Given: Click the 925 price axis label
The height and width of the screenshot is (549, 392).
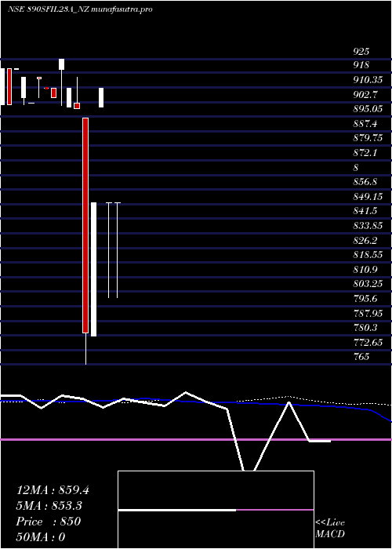Looking at the screenshot, I should (x=361, y=52).
